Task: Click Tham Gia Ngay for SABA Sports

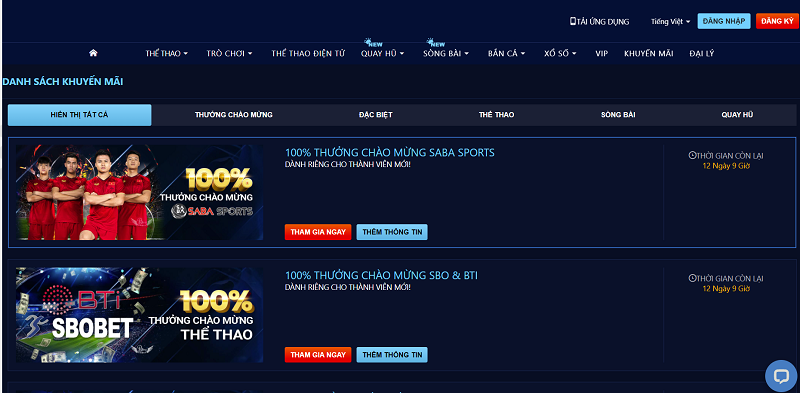Action: click(318, 232)
